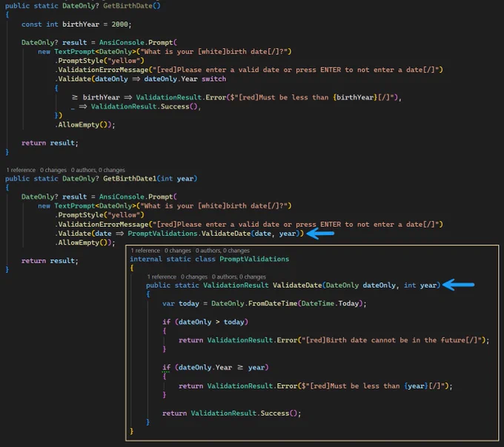504x447 pixels.
Task: Open "0 authors, 0 changes" above PromptValidations class
Action: (x=222, y=251)
